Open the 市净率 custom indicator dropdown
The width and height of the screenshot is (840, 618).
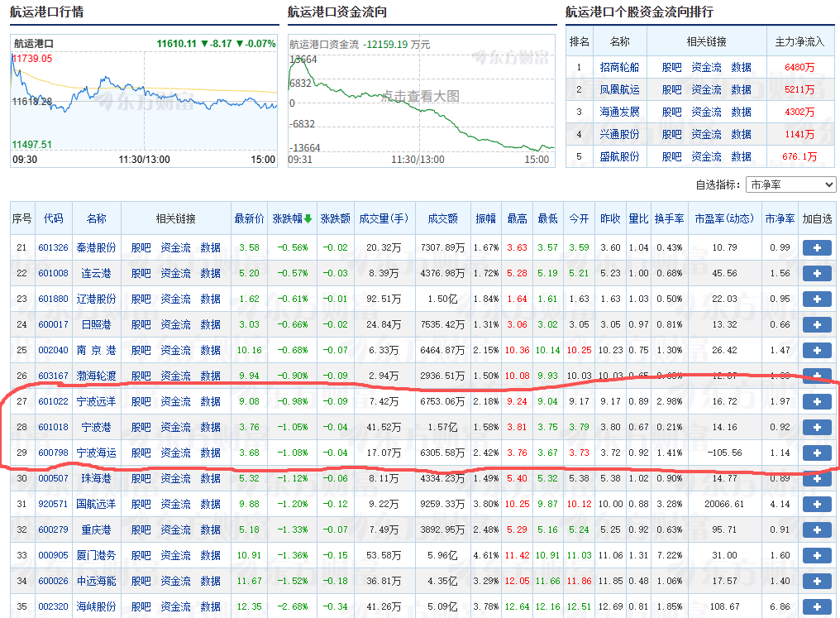coord(790,185)
